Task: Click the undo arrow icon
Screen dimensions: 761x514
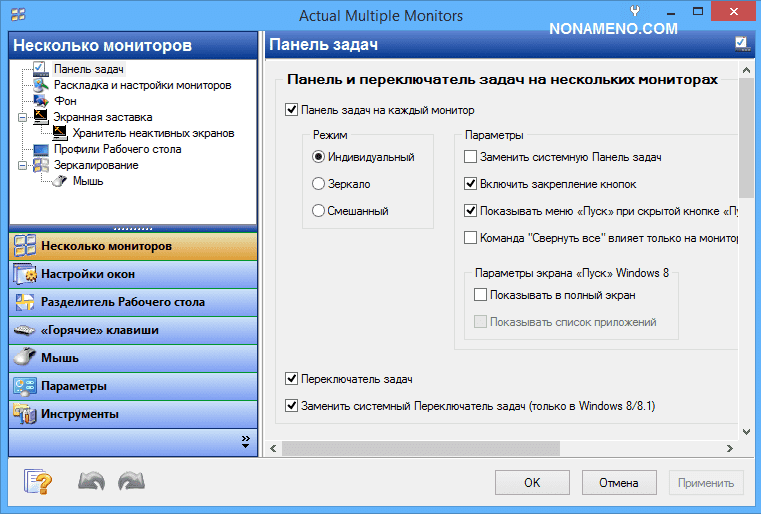Action: 91,482
